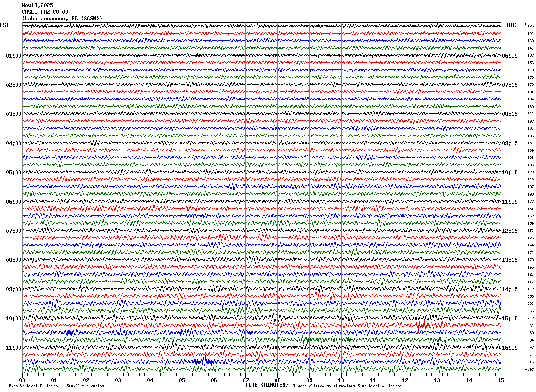Image resolution: width=536 pixels, height=392 pixels.
Task: Click the UTC column header
Action: tap(512, 25)
